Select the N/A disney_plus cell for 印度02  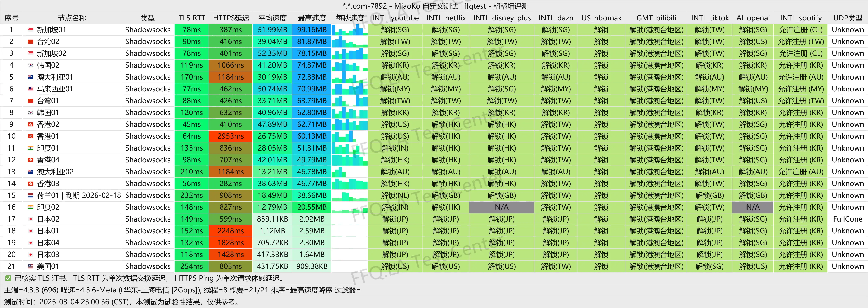[502, 207]
